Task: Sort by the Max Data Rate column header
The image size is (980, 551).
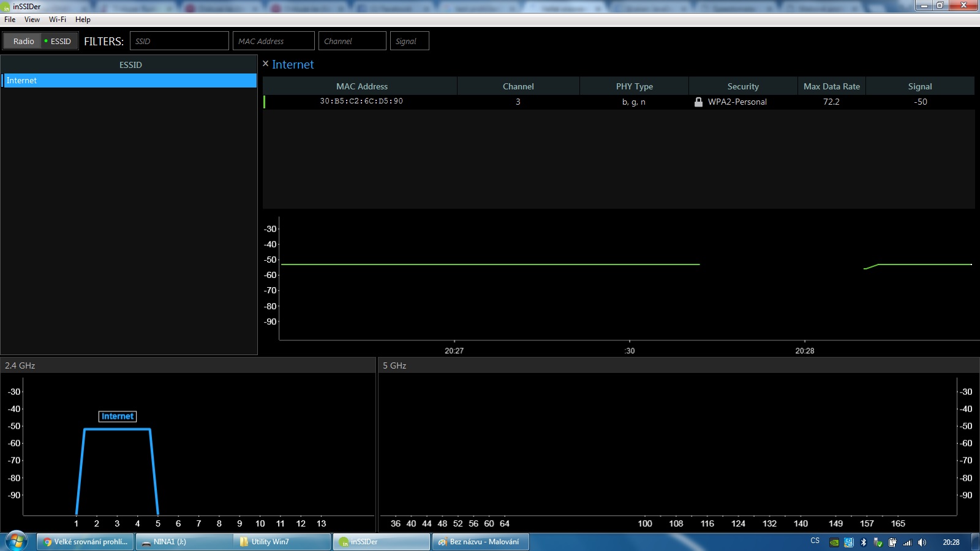Action: [x=832, y=86]
